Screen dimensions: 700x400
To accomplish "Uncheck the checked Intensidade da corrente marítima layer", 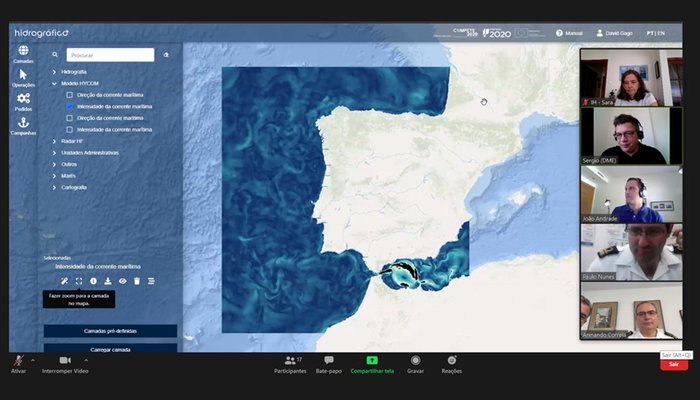I will (70, 106).
